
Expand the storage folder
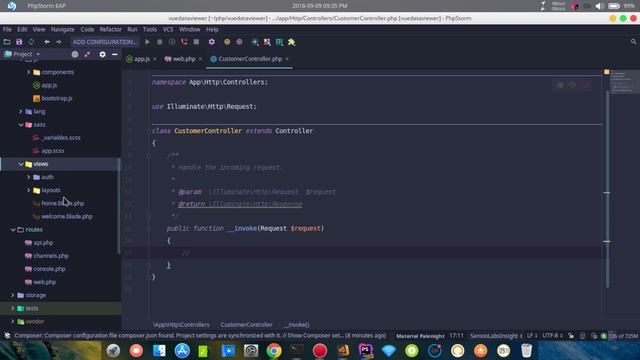[13, 295]
